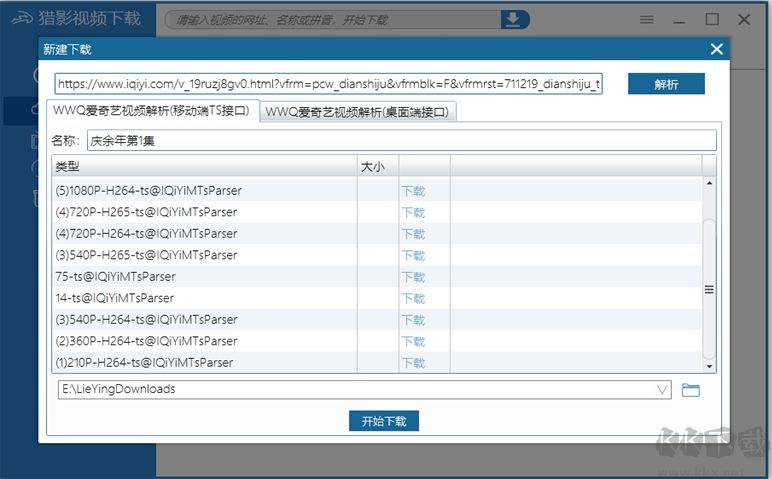
Task: Click list scrollbar up arrow
Action: (709, 183)
